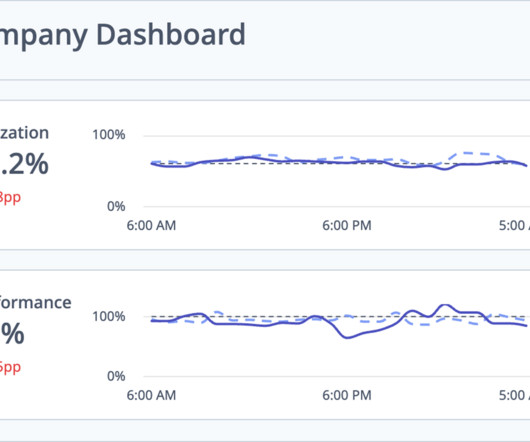The height and width of the screenshot is (442, 530).
Task: Click the 100% label on performance chart
Action: coord(109,317)
